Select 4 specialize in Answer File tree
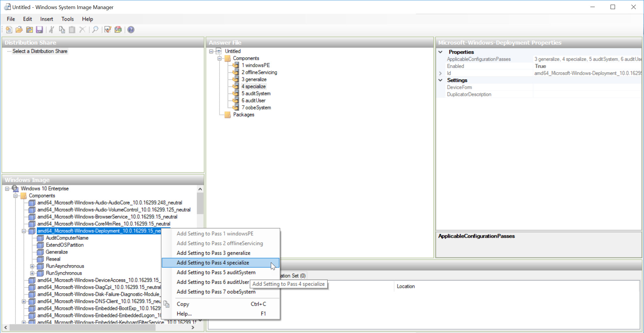Viewport: 644px width, 333px height. click(254, 86)
